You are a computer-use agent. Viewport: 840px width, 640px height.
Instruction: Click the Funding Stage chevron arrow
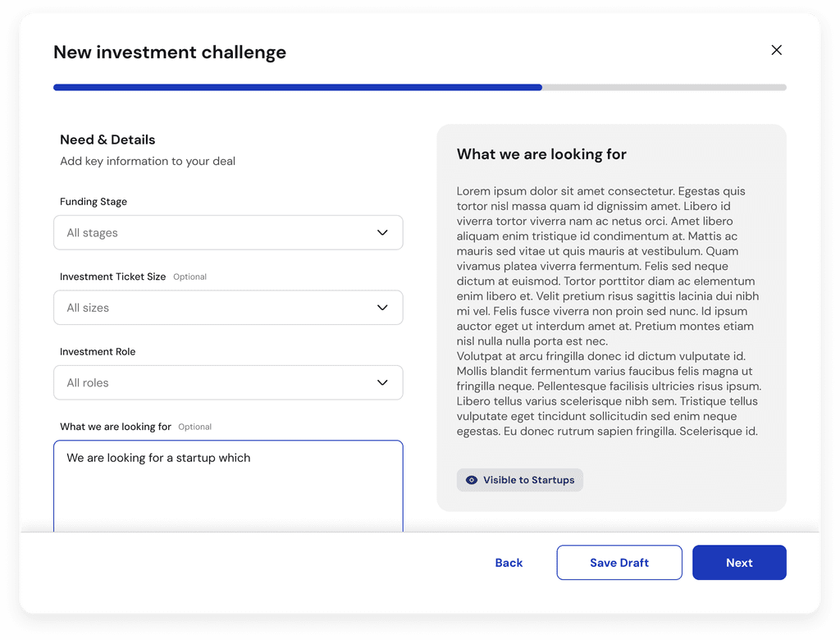(382, 233)
